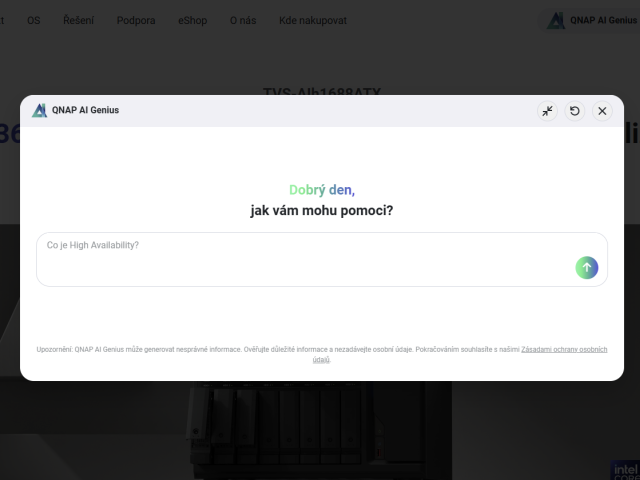Reset the AI Genius conversation
The width and height of the screenshot is (640, 480).
click(x=575, y=111)
